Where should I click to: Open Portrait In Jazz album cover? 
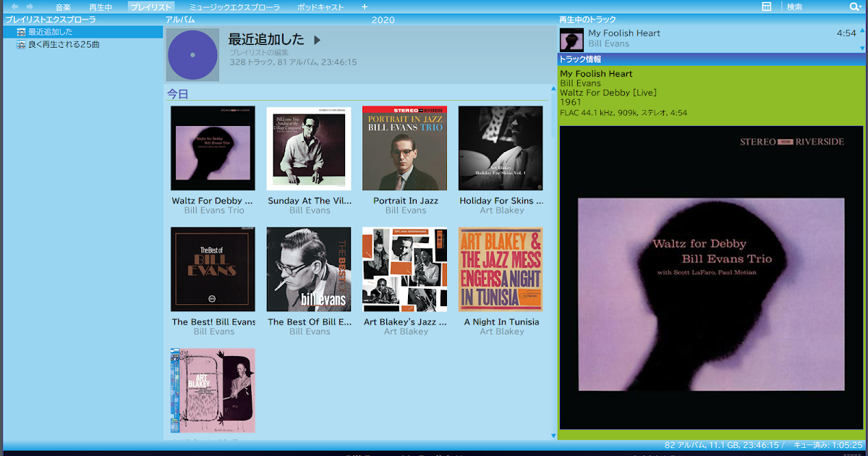point(405,148)
